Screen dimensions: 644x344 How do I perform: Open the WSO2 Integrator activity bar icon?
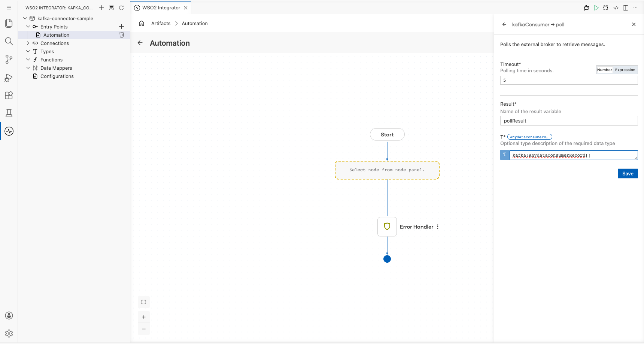(x=9, y=131)
